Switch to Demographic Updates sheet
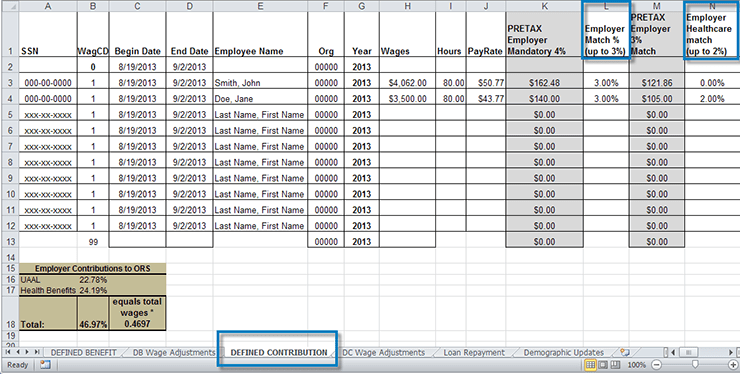The width and height of the screenshot is (740, 374). (563, 352)
